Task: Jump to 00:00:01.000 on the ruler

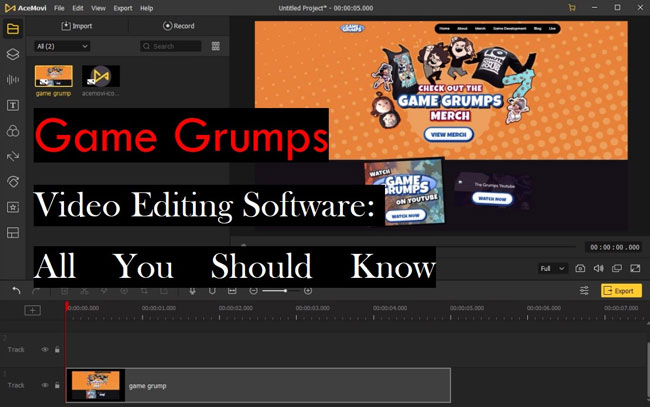Action: pyautogui.click(x=158, y=308)
